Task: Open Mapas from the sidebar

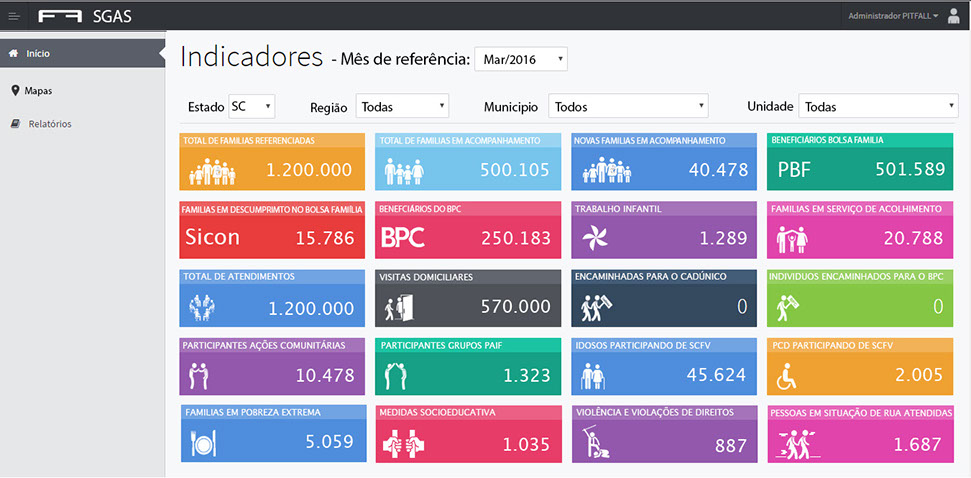Action: point(39,91)
